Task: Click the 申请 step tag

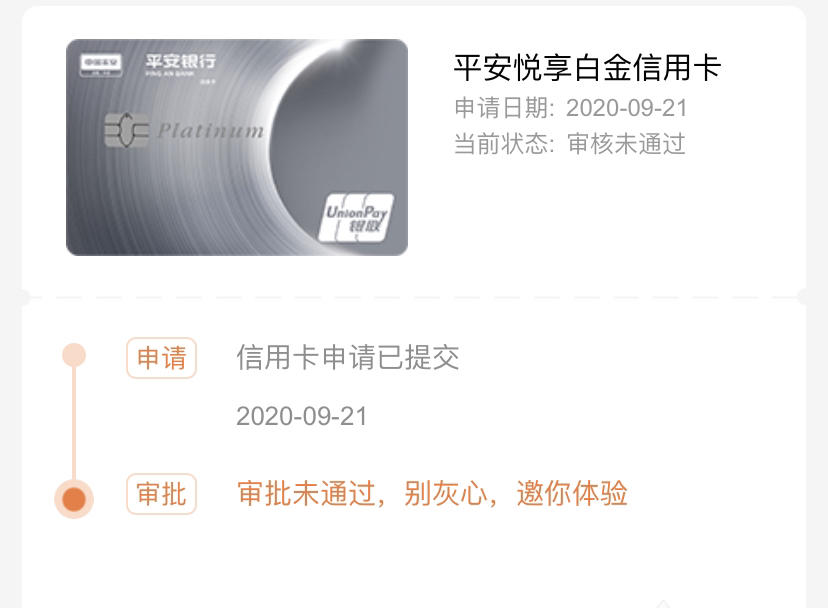Action: (x=162, y=358)
